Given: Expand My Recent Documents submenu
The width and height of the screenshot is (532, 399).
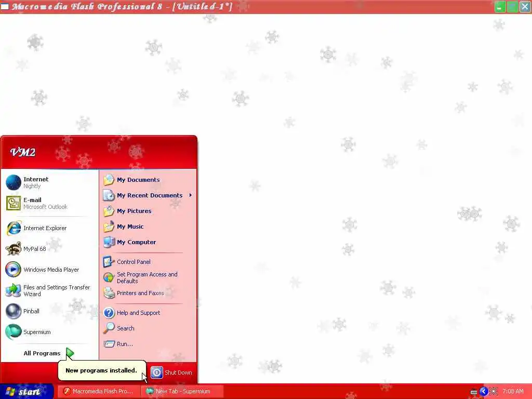Looking at the screenshot, I should 148,195.
